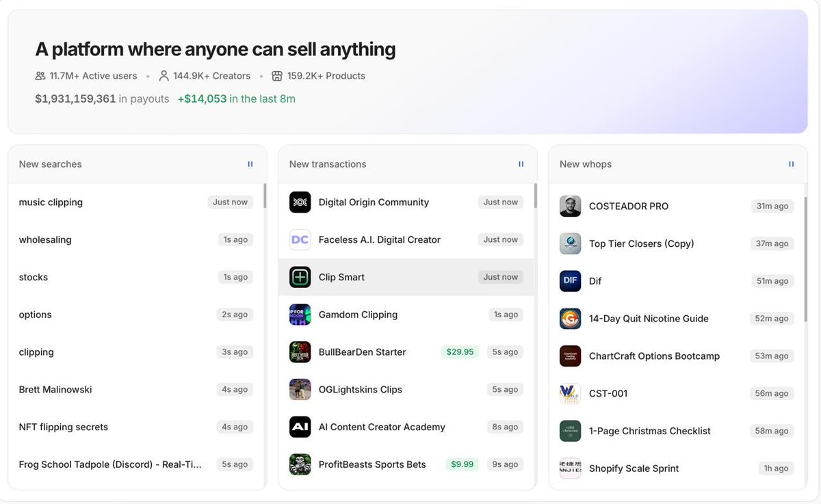Click the OGLightskins Clips avatar icon

point(300,390)
